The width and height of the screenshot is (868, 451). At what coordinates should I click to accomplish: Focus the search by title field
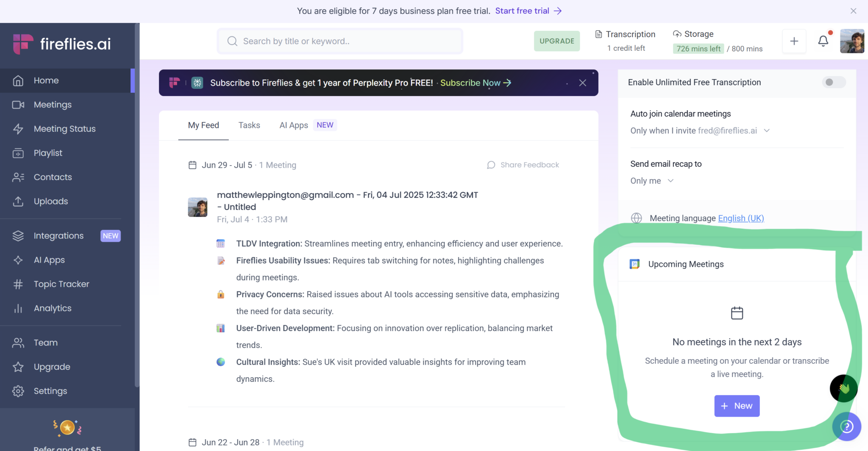tap(340, 41)
